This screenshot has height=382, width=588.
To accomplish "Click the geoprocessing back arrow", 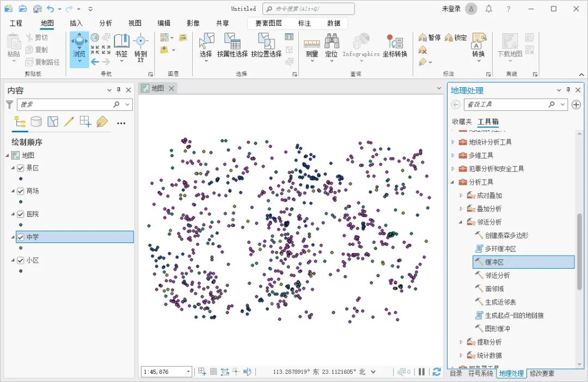I will coord(456,105).
